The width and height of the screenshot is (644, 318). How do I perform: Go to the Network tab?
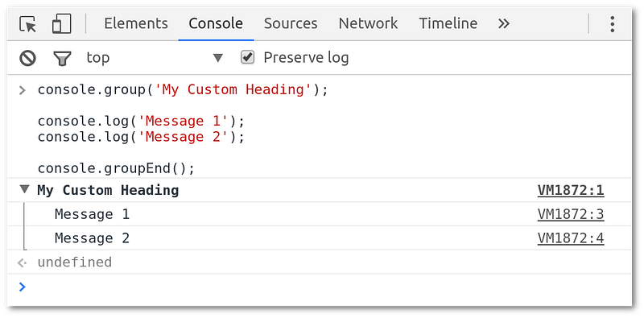coord(368,23)
